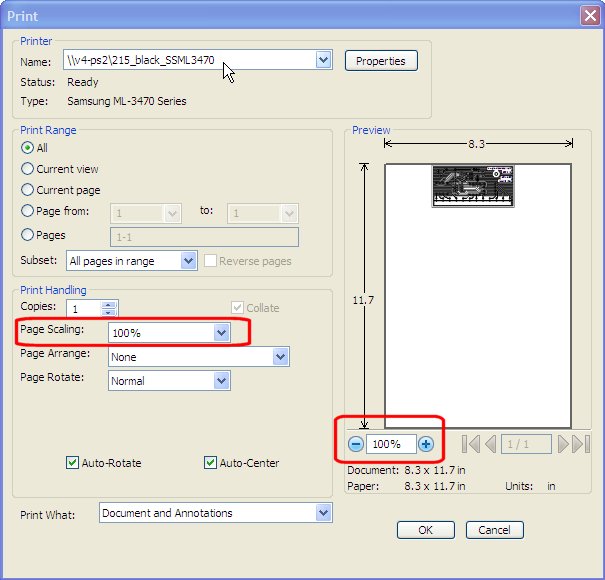This screenshot has width=605, height=580.
Task: Zoom out preview with minus icon
Action: coord(356,444)
